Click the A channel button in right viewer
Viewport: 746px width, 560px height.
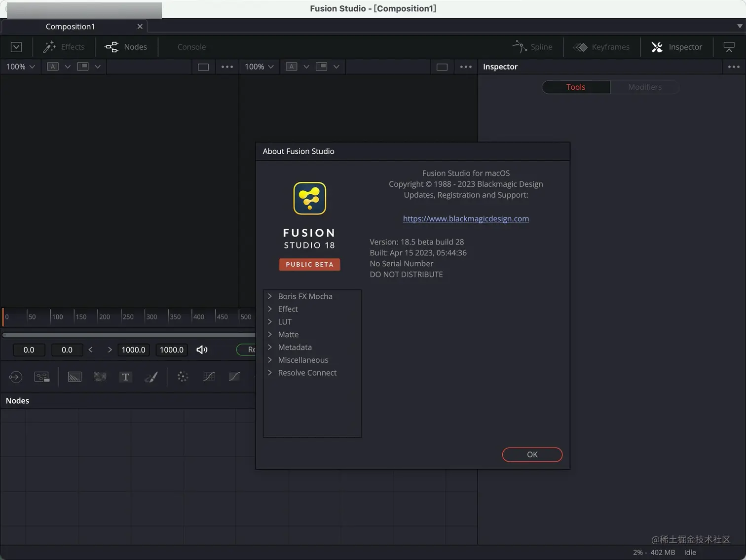pyautogui.click(x=292, y=67)
